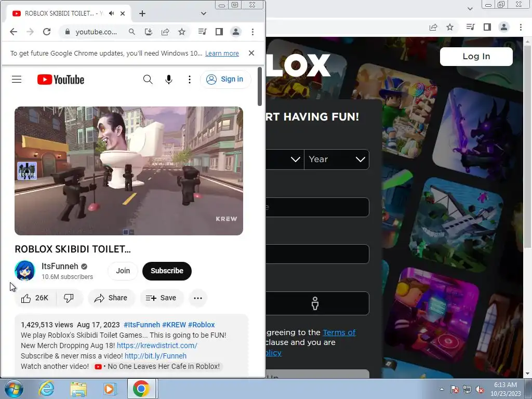Subscribe to ItsFunneh
This screenshot has width=532, height=399.
[167, 271]
